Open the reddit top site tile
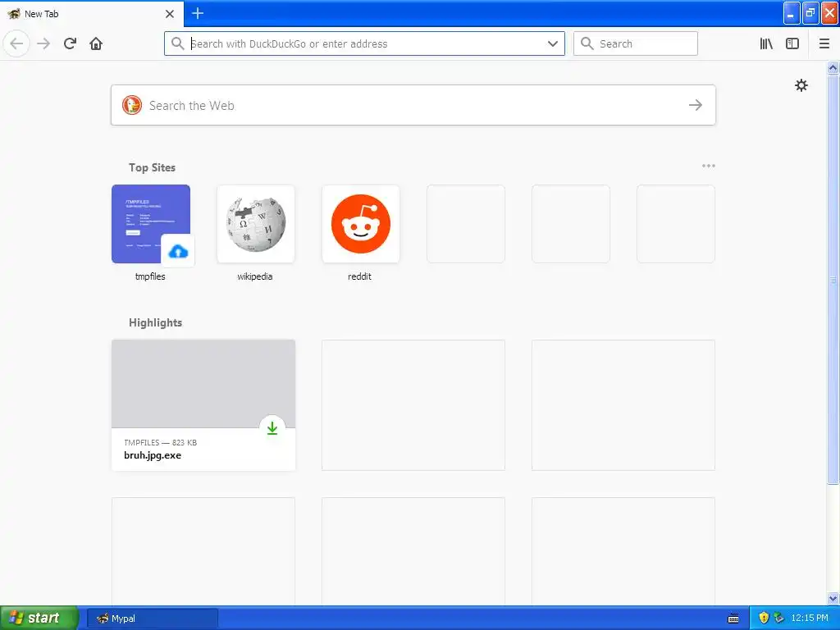Screen dimensions: 840x630 point(361,224)
